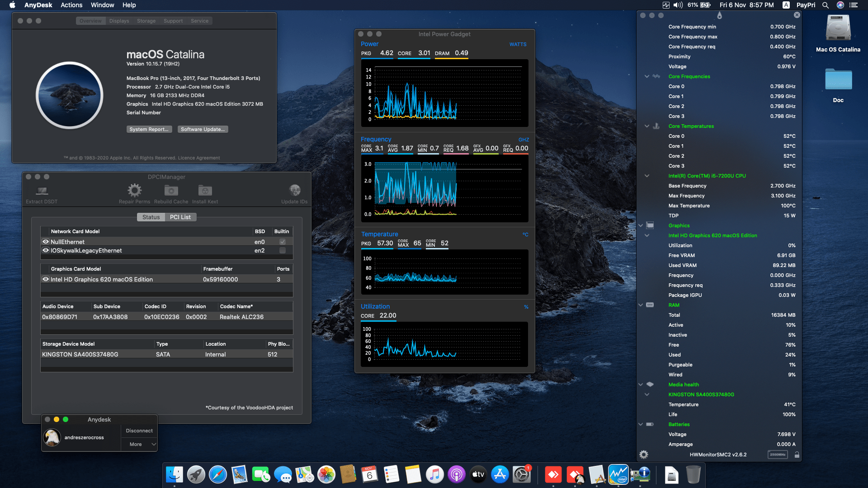Open HWMonitorSMC2 settings gear
868x488 pixels.
(643, 455)
